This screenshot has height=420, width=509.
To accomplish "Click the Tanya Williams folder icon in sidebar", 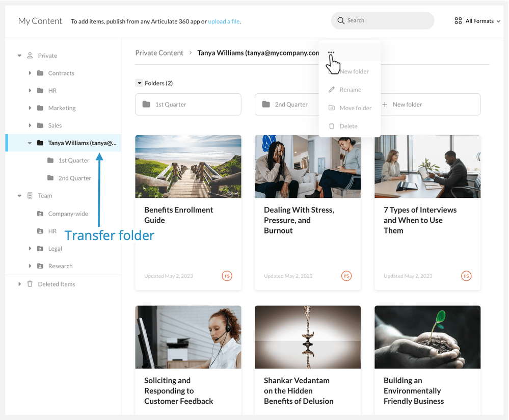I will tap(40, 143).
